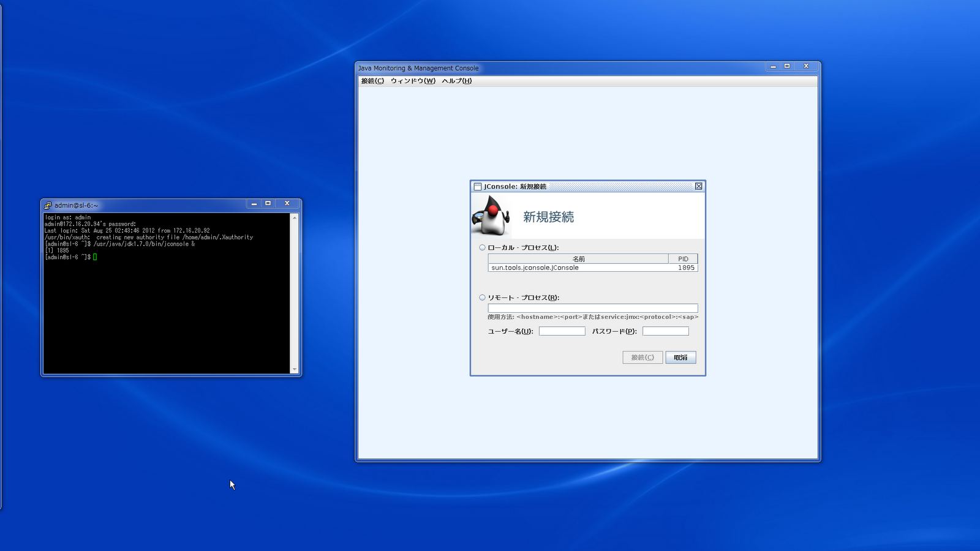Maximize the Java Monitoring Console window
This screenshot has width=980, height=551.
(x=787, y=66)
